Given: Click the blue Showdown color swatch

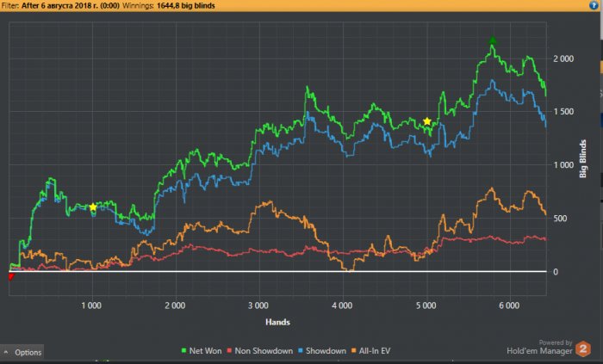Looking at the screenshot, I should [301, 350].
